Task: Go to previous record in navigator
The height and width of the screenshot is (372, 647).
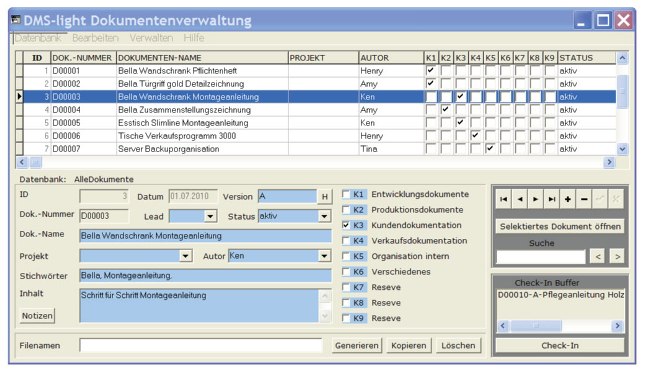Action: pos(519,199)
